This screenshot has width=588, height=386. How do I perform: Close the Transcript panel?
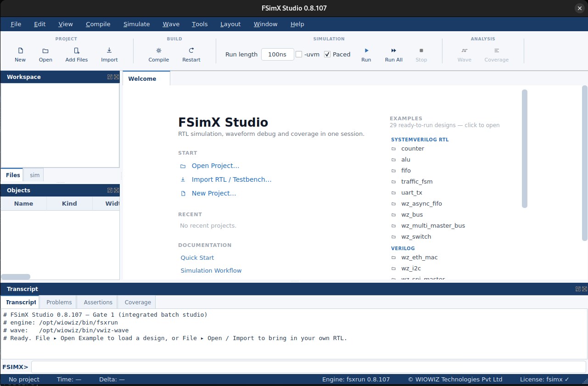point(584,289)
